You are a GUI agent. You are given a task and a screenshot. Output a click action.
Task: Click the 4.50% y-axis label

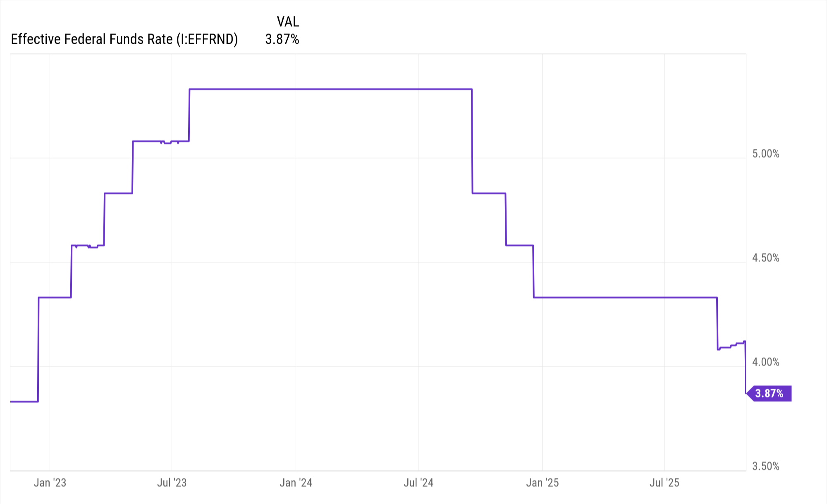point(765,258)
